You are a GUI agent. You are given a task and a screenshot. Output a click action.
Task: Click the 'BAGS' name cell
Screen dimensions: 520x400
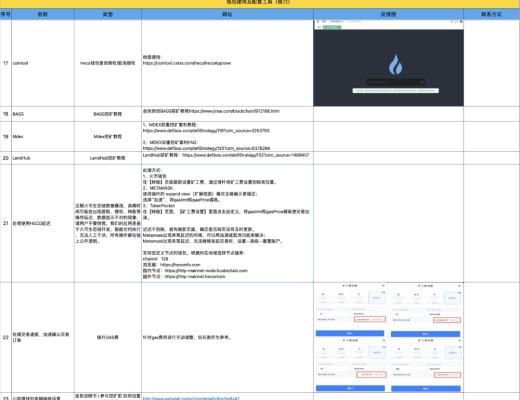43,114
